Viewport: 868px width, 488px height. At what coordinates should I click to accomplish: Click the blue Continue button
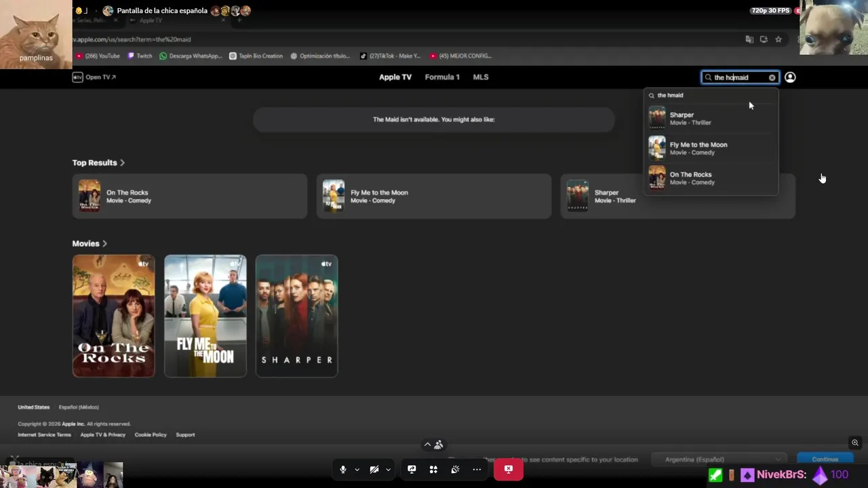click(825, 460)
